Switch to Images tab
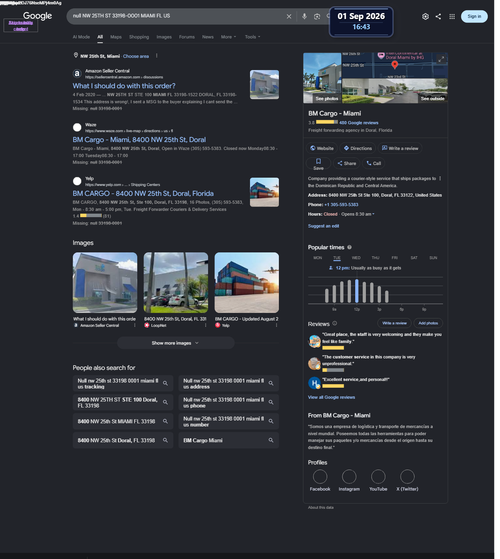This screenshot has height=559, width=500. coord(164,37)
